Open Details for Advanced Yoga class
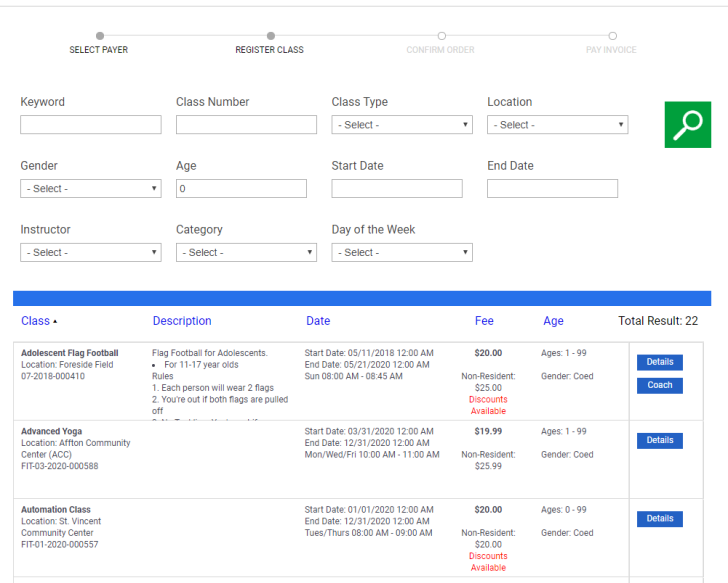 (x=659, y=440)
